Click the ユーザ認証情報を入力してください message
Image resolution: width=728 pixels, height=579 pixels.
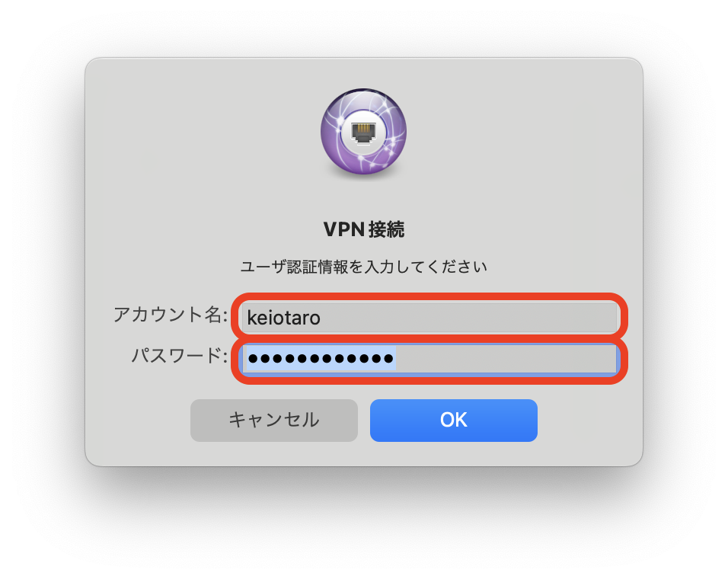pos(363,267)
